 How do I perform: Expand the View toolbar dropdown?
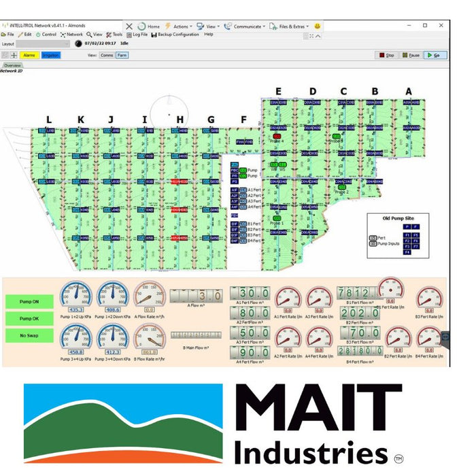coord(208,27)
